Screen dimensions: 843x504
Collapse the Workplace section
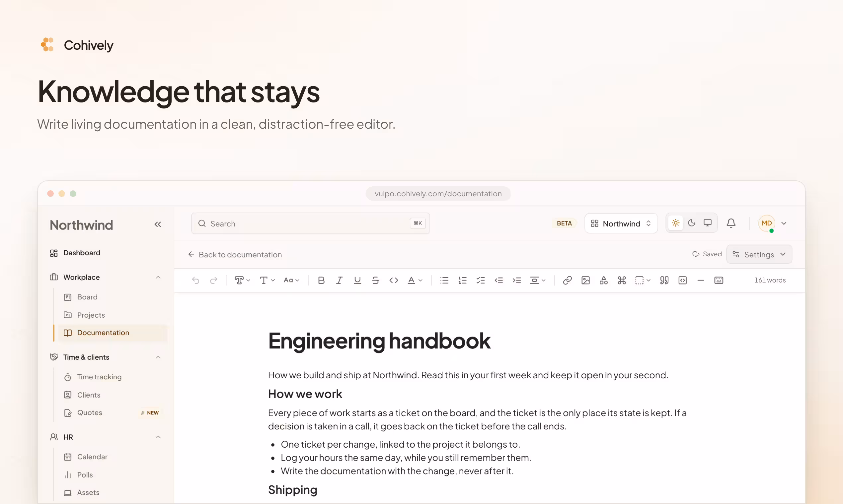[x=158, y=278]
